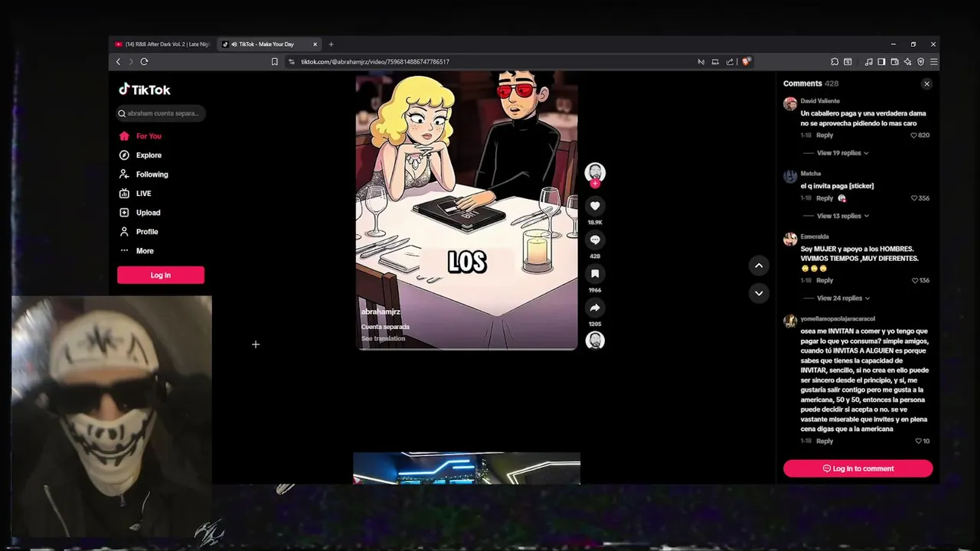Reply to Matcha's comment
Screen dimensions: 980x551
tap(825, 198)
